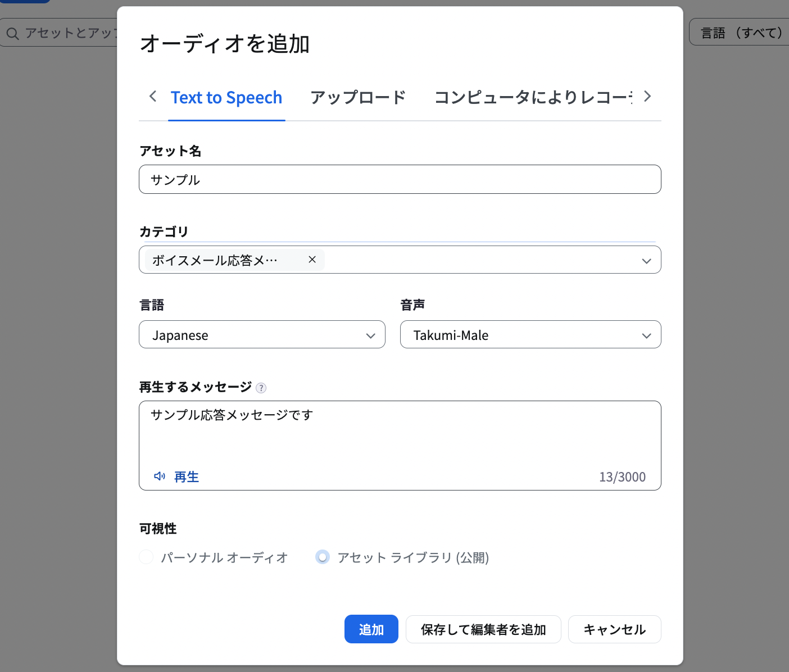Click the search magnifier icon behind dialog

click(12, 34)
